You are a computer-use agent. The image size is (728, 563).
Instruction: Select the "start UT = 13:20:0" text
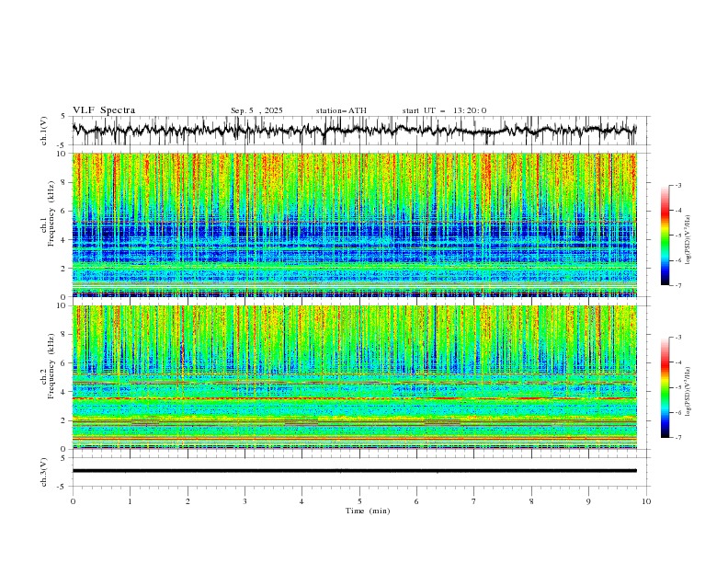[444, 110]
